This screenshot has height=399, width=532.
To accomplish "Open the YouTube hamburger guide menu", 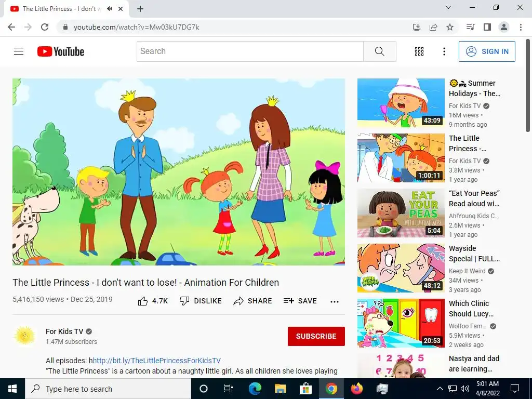I will click(19, 51).
